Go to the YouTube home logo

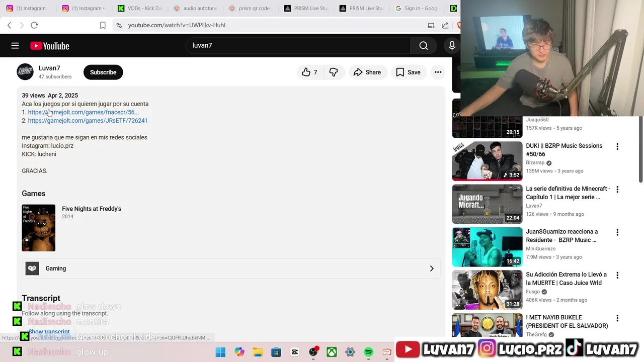click(50, 46)
